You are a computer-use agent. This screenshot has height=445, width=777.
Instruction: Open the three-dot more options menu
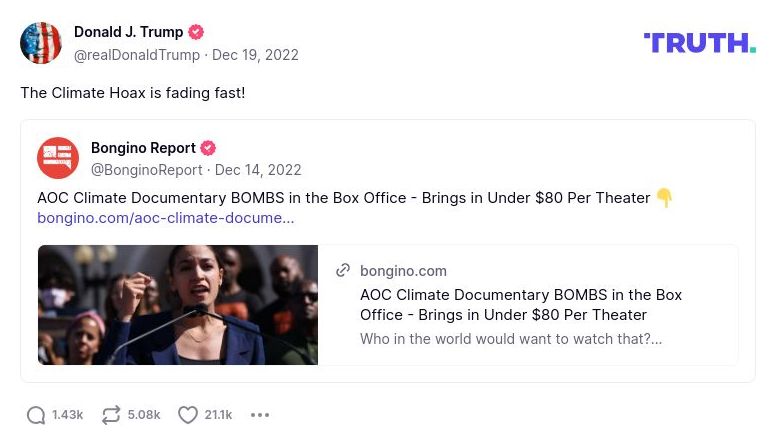click(260, 415)
